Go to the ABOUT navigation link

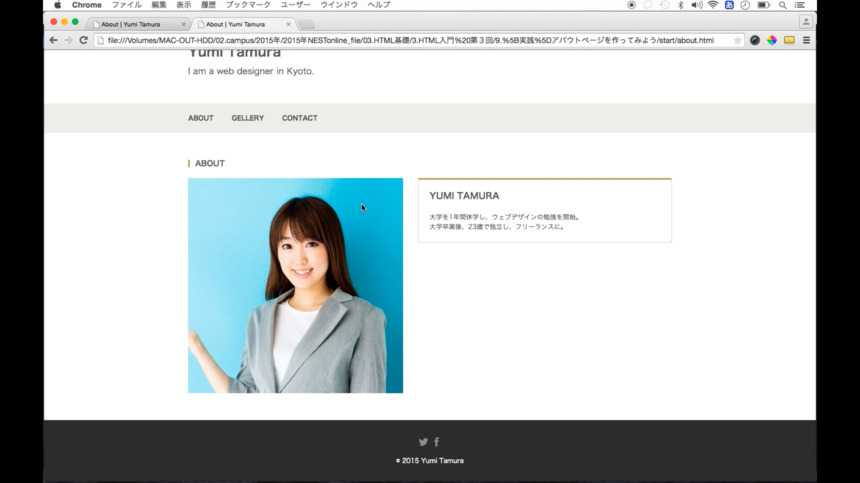201,118
